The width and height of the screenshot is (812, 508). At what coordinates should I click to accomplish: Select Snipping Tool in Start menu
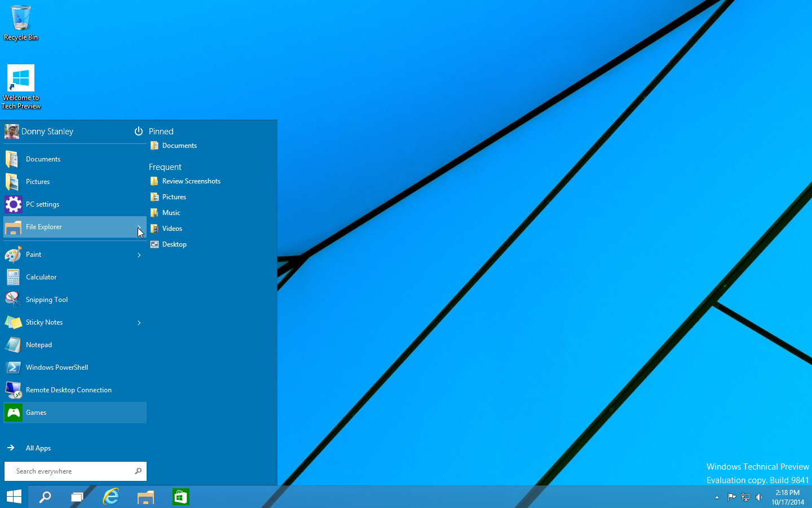point(47,300)
